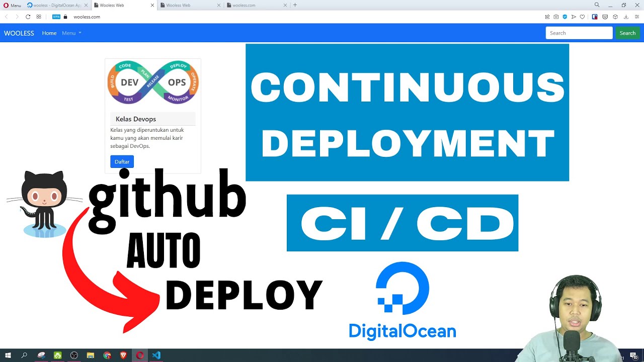This screenshot has width=644, height=362.
Task: Open the Easy Setup sliders icon
Action: point(636,17)
